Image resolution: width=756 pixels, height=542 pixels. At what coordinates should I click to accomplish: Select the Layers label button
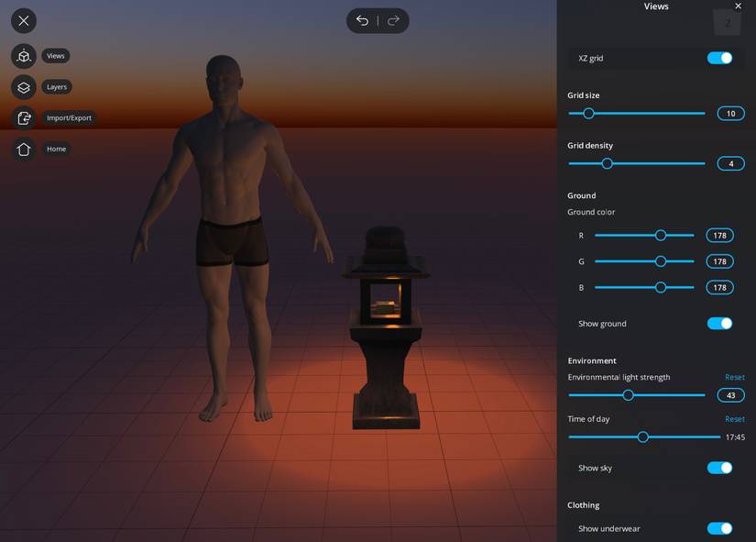click(x=57, y=87)
